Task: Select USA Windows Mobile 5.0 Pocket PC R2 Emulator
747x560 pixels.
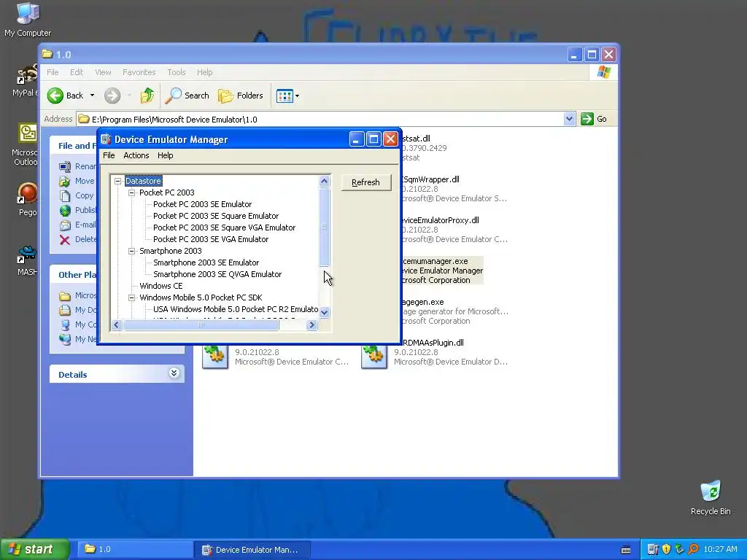Action: pyautogui.click(x=236, y=309)
